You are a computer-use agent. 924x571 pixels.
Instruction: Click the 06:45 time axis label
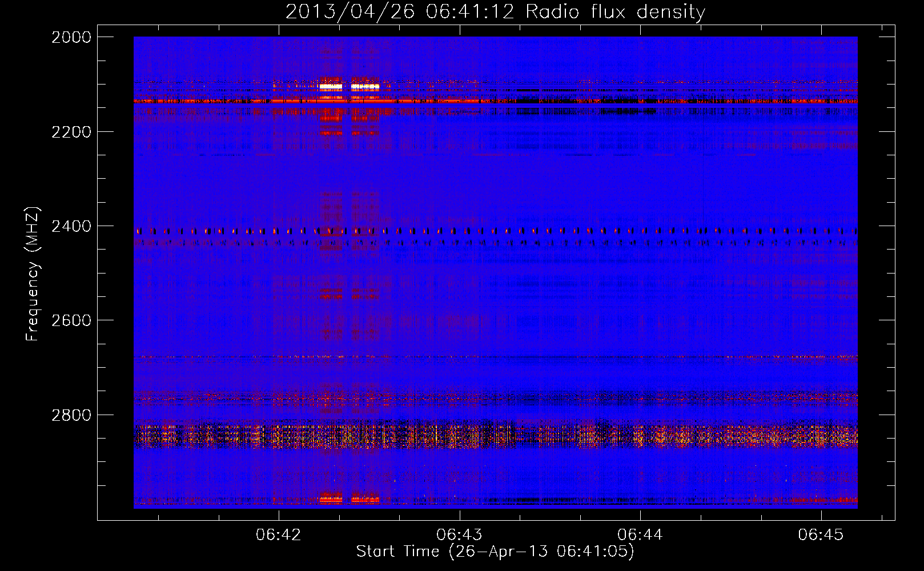(821, 535)
